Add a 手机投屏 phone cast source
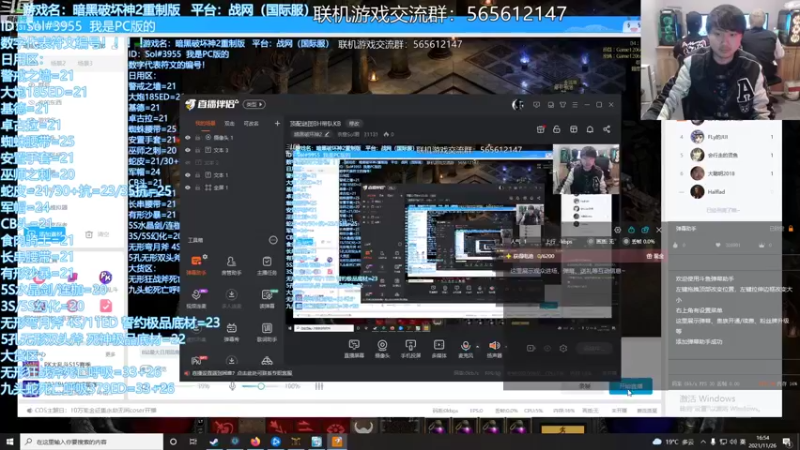This screenshot has width=800, height=450. 410,348
